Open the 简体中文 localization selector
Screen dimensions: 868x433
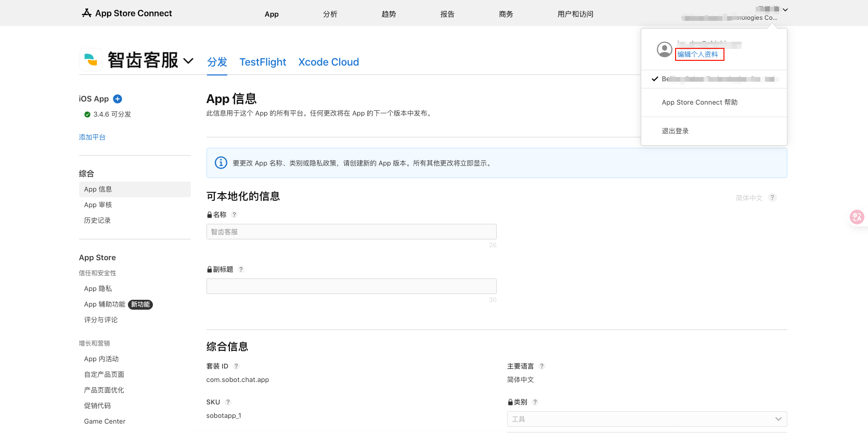point(749,198)
